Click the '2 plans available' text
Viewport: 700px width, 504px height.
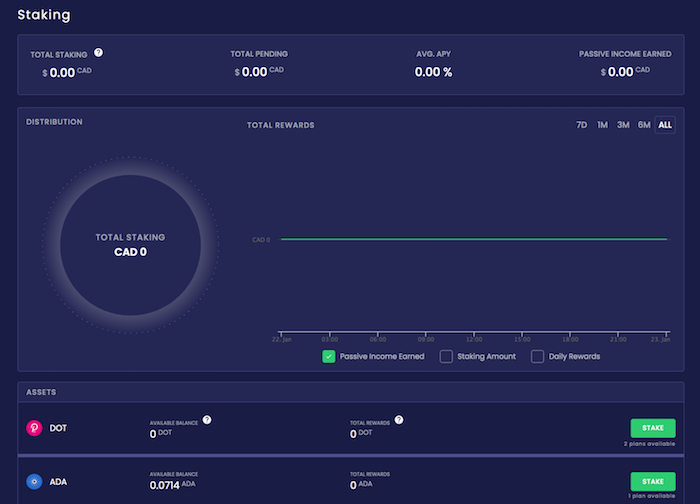[649, 444]
